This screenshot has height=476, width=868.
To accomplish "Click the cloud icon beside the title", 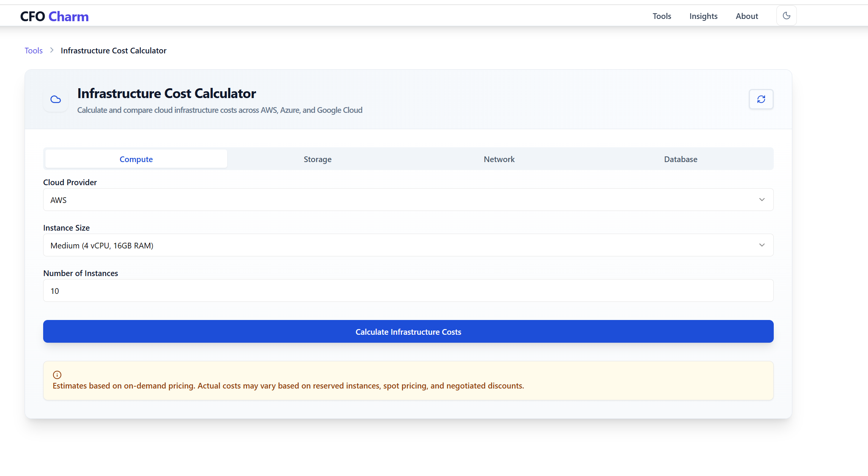I will click(56, 99).
